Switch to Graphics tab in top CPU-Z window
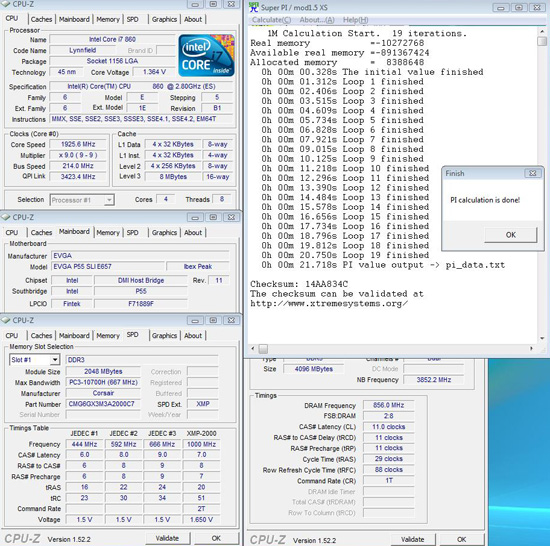The width and height of the screenshot is (550, 546). [164, 19]
